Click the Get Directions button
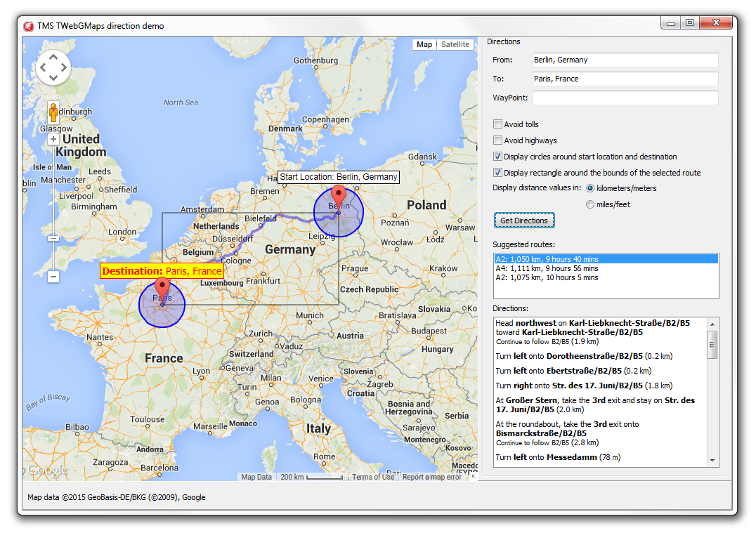The width and height of the screenshot is (756, 533). (x=524, y=221)
